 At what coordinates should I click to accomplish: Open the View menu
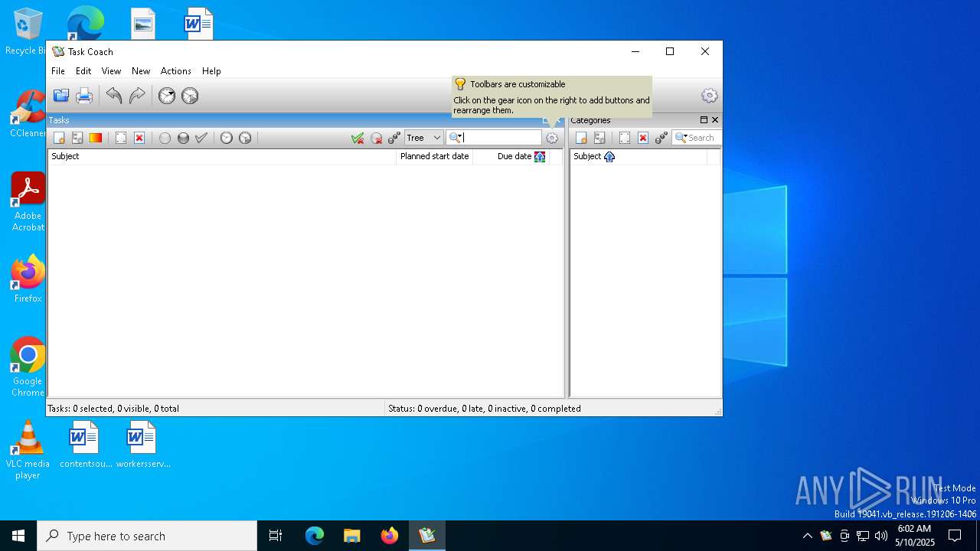[111, 71]
